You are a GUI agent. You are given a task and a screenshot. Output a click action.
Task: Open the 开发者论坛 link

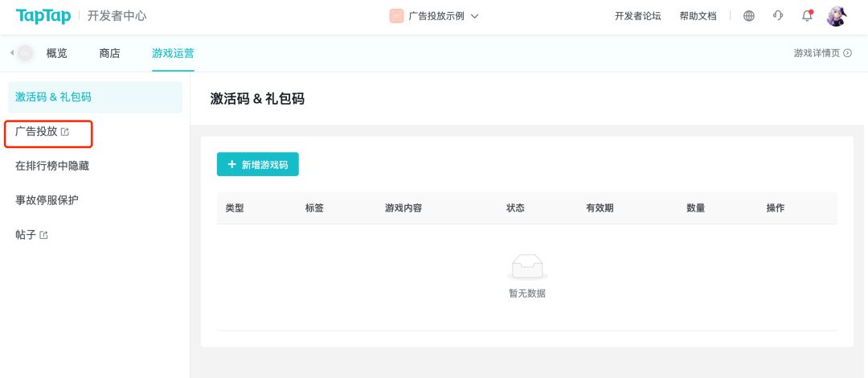click(637, 16)
